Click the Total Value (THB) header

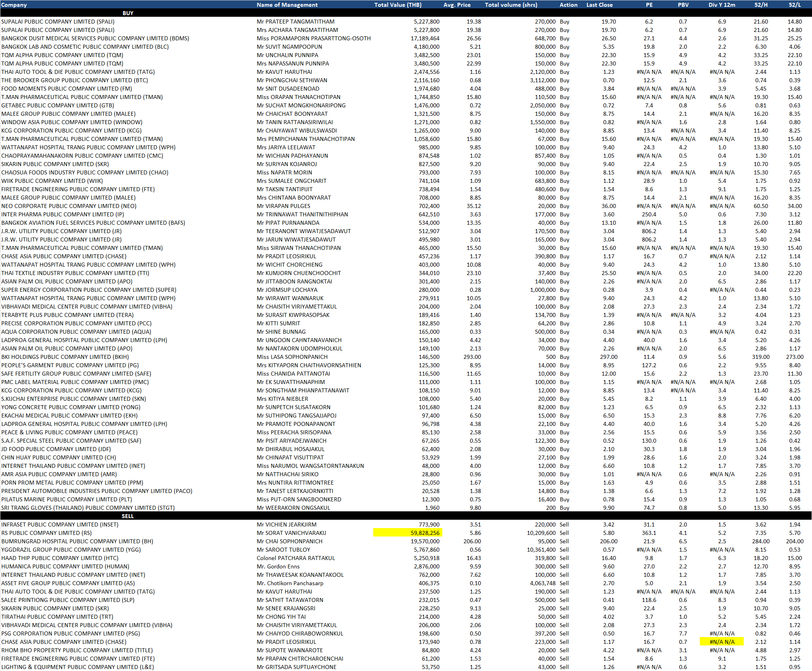coord(398,5)
